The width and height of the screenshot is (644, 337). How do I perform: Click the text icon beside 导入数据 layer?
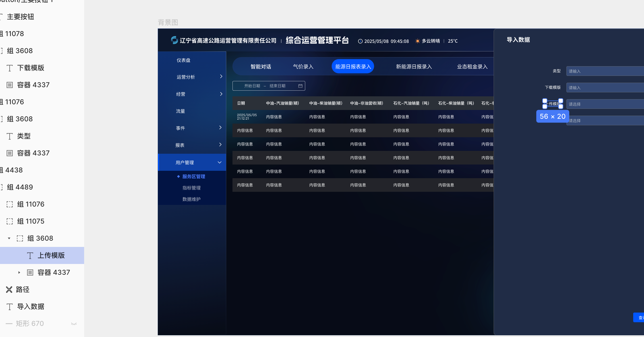(x=10, y=307)
